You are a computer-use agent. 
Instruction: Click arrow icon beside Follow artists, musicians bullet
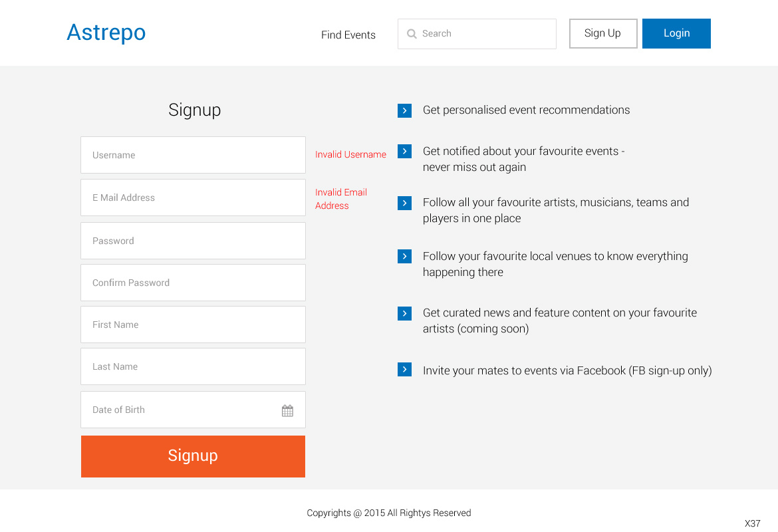(404, 203)
